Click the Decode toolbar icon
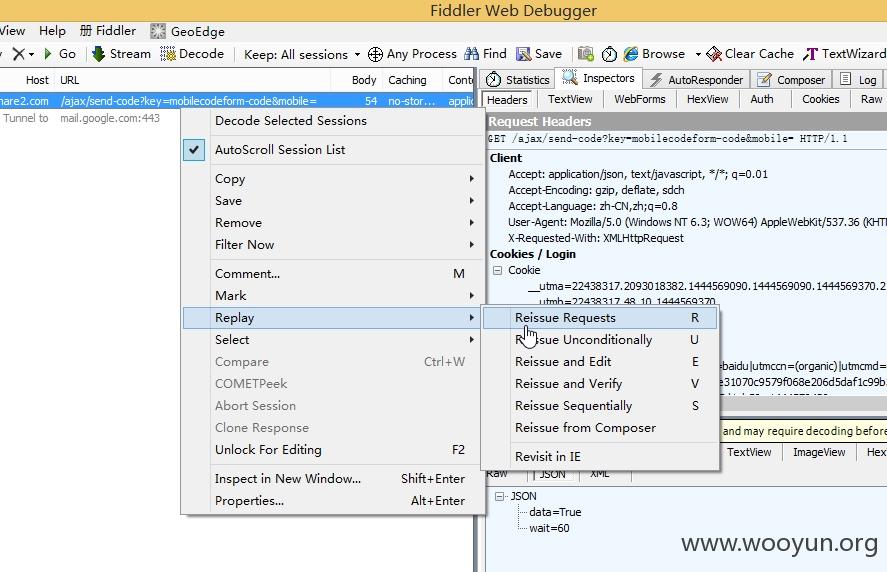887x572 pixels. pos(168,54)
